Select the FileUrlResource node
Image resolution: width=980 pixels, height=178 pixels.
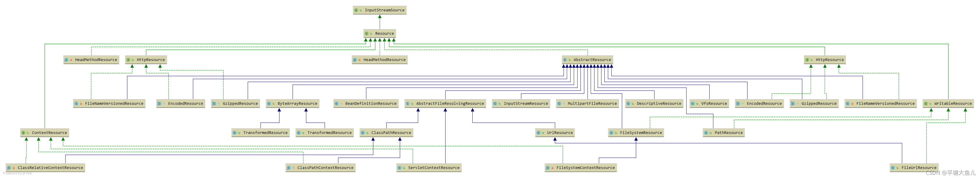tap(914, 168)
